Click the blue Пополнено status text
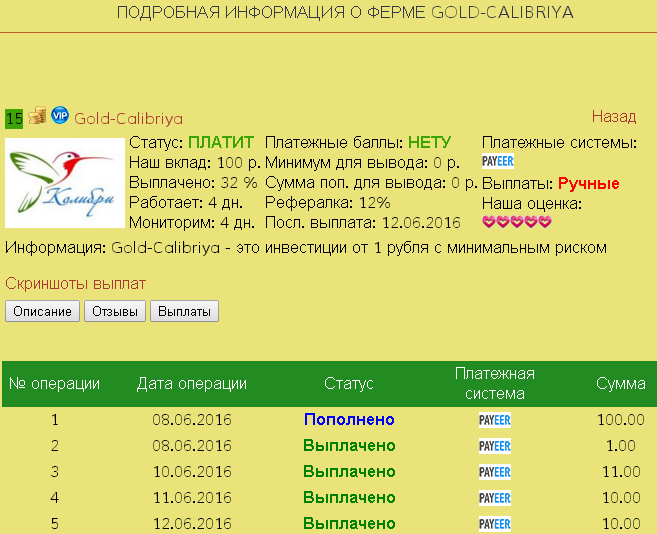 pos(349,420)
